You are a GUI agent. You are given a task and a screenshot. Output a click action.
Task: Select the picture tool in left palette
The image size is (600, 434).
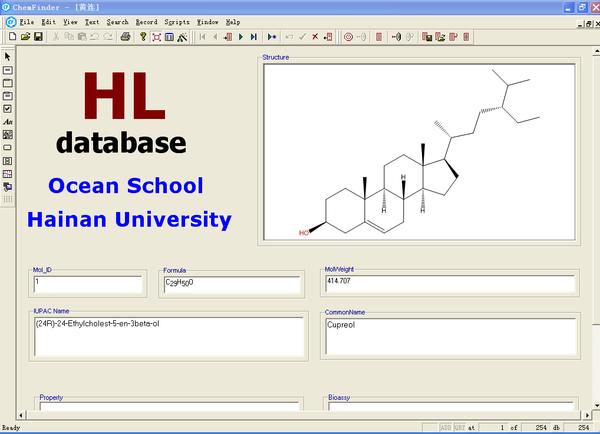click(8, 135)
